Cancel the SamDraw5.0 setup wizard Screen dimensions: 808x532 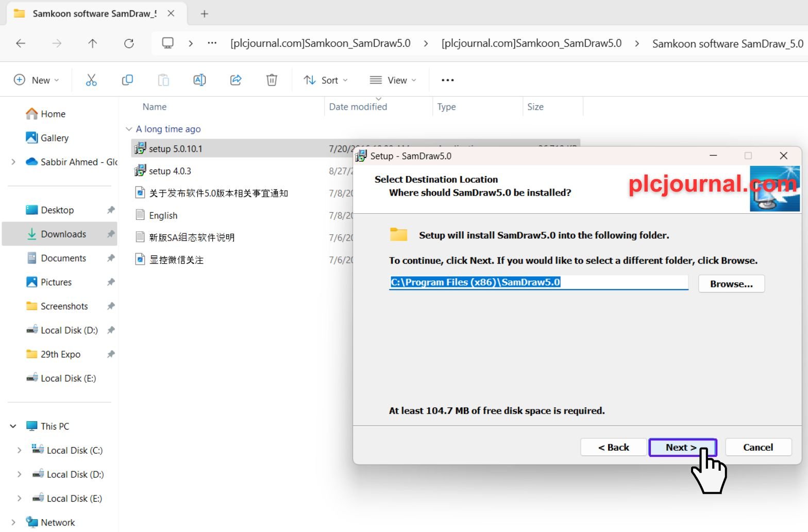pyautogui.click(x=758, y=448)
